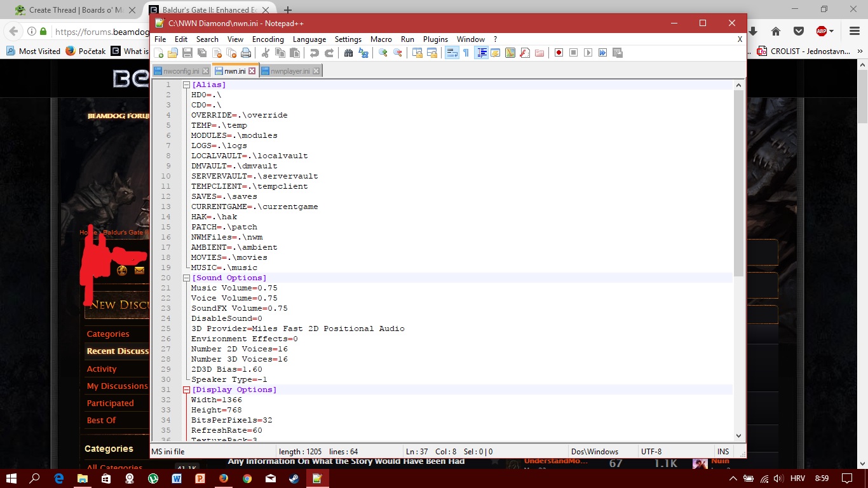The image size is (868, 488).
Task: Open the Best Of forum link
Action: coord(101,420)
